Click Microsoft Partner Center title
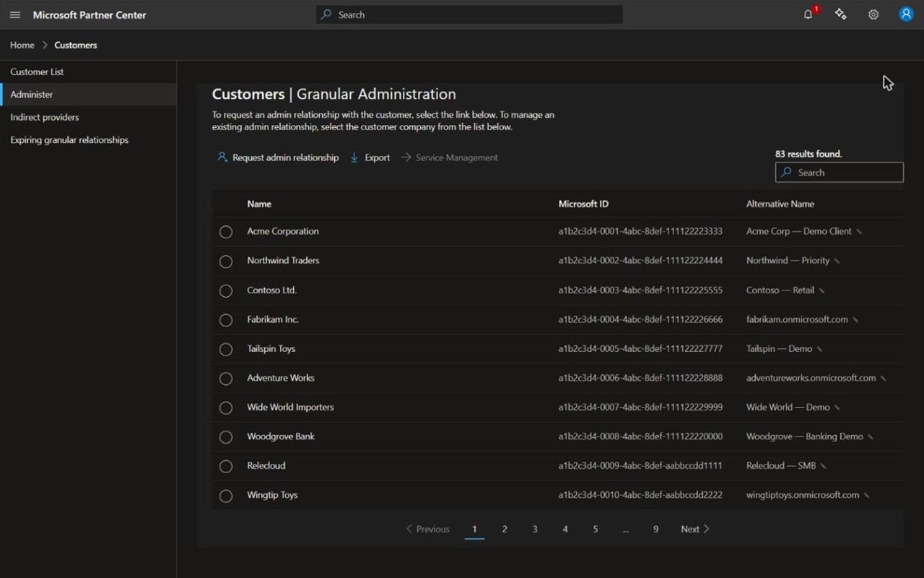The image size is (924, 578). point(90,14)
